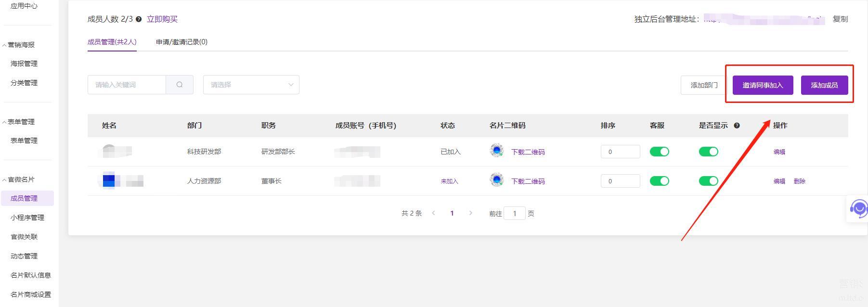
Task: Click 立即购买 link
Action: coord(162,19)
